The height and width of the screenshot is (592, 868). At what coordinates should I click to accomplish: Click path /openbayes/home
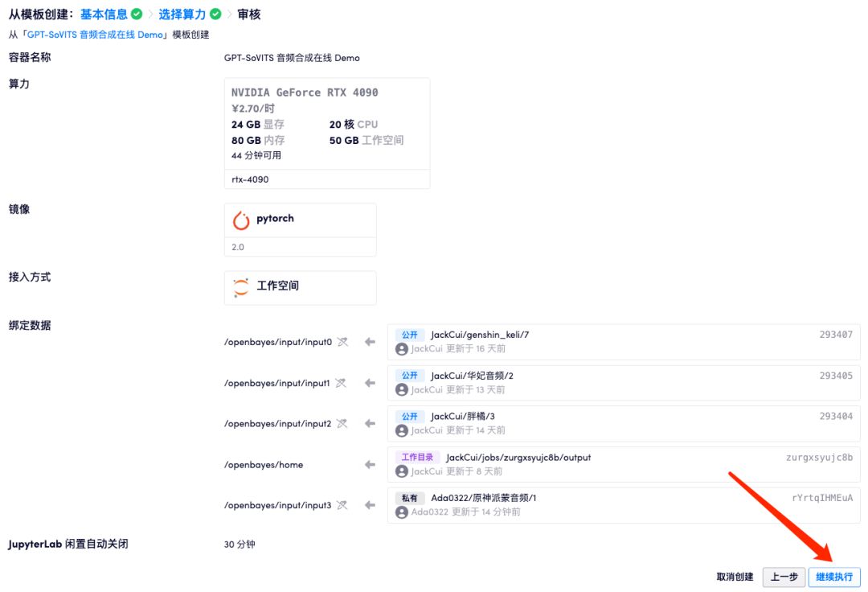264,465
